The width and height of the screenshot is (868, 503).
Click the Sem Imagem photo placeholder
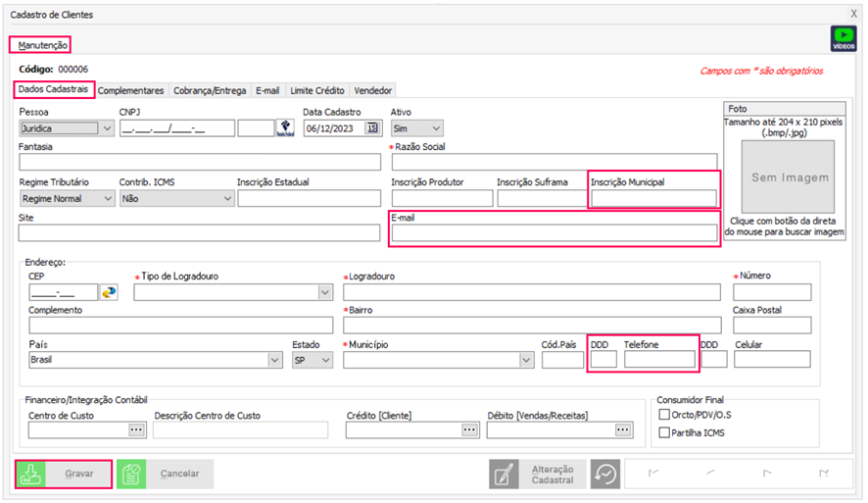pyautogui.click(x=790, y=177)
